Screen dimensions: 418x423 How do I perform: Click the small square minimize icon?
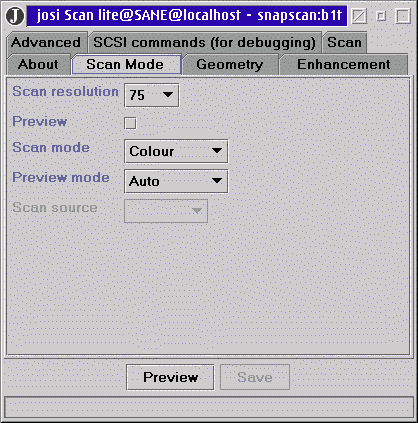[x=381, y=16]
